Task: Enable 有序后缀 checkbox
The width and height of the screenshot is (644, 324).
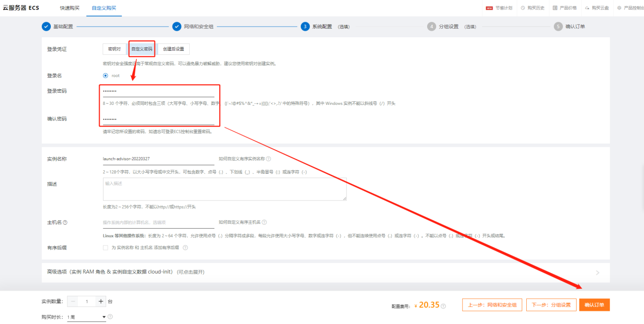Action: point(105,248)
